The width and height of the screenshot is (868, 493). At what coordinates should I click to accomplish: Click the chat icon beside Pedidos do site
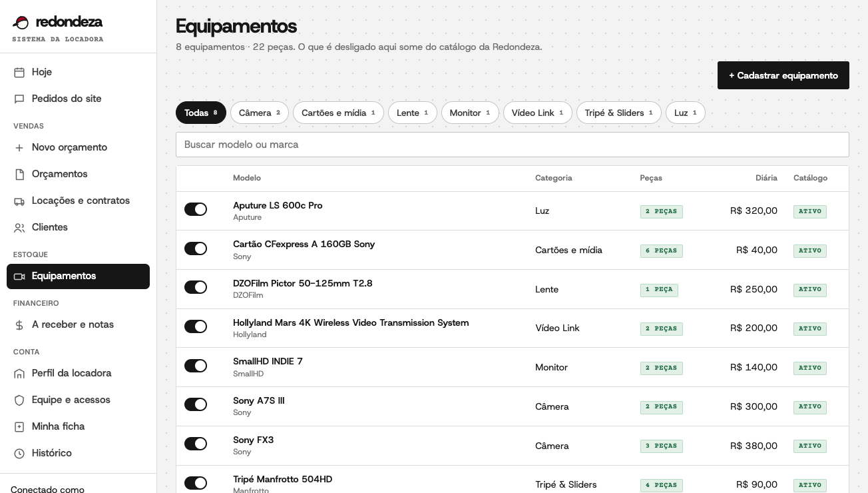click(x=19, y=99)
